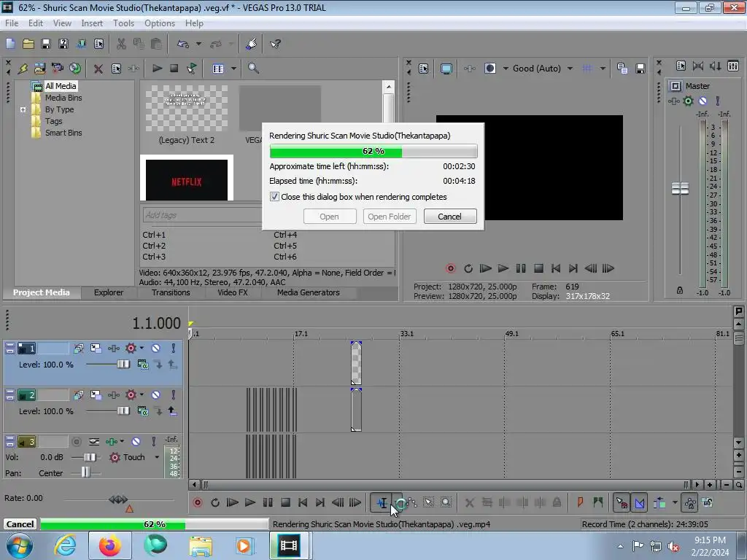Screen dimensions: 747x560
Task: Insert marker with the orange flag icon
Action: point(580,502)
